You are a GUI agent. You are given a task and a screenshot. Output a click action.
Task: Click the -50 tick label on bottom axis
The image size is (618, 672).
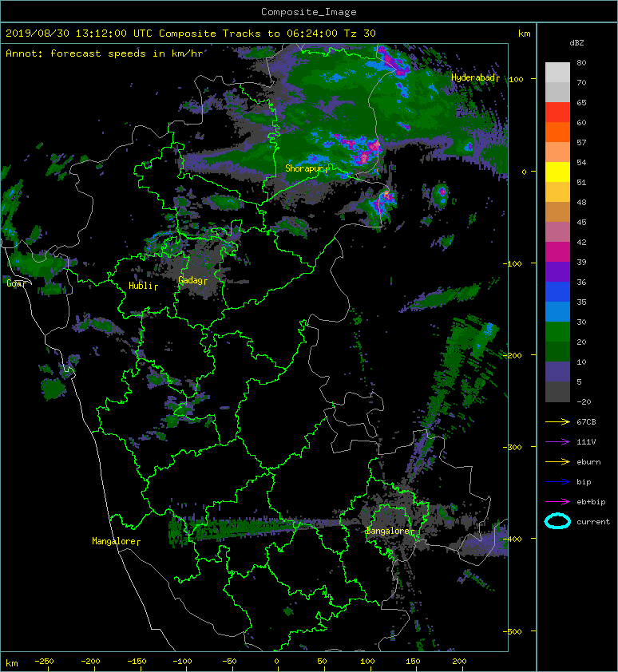229,661
